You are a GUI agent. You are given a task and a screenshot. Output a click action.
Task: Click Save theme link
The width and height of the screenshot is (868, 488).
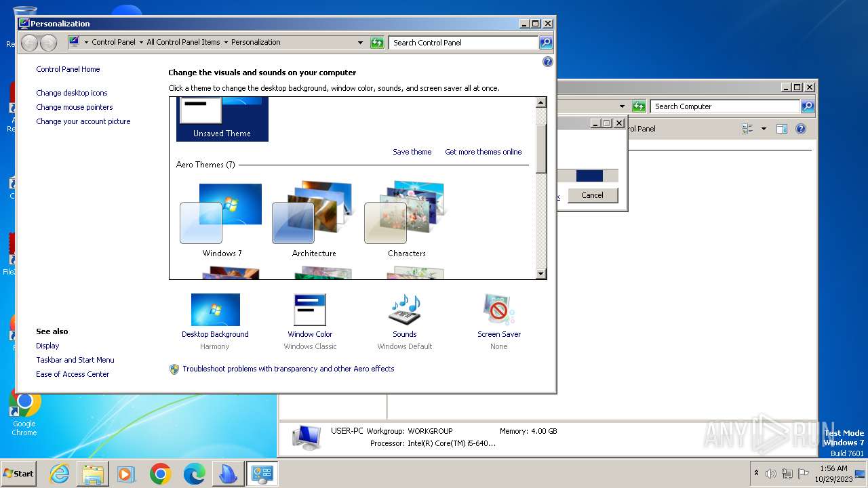(412, 152)
